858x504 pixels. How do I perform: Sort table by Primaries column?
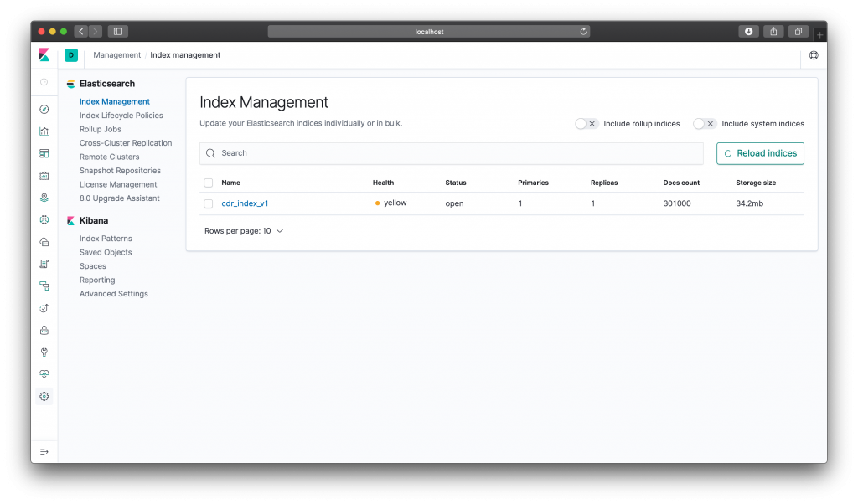coord(533,183)
